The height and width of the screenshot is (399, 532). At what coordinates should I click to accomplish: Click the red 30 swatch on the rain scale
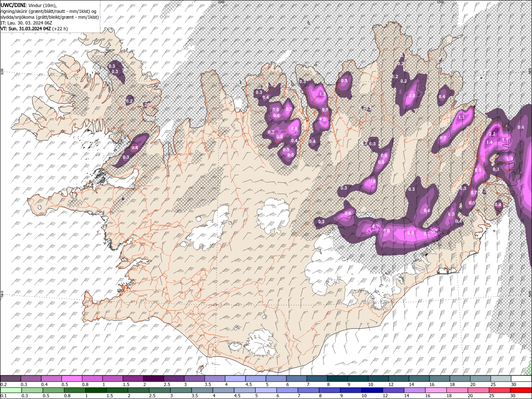(x=521, y=390)
